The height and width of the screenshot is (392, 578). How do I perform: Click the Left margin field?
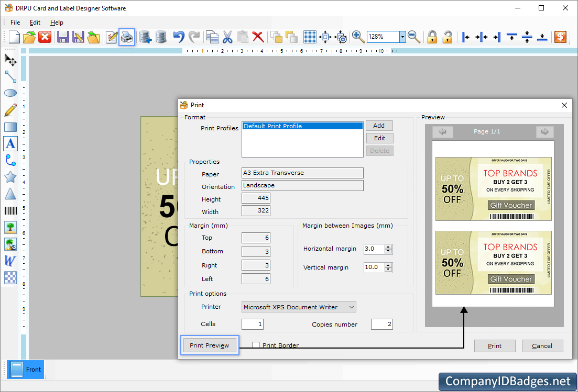(x=256, y=279)
